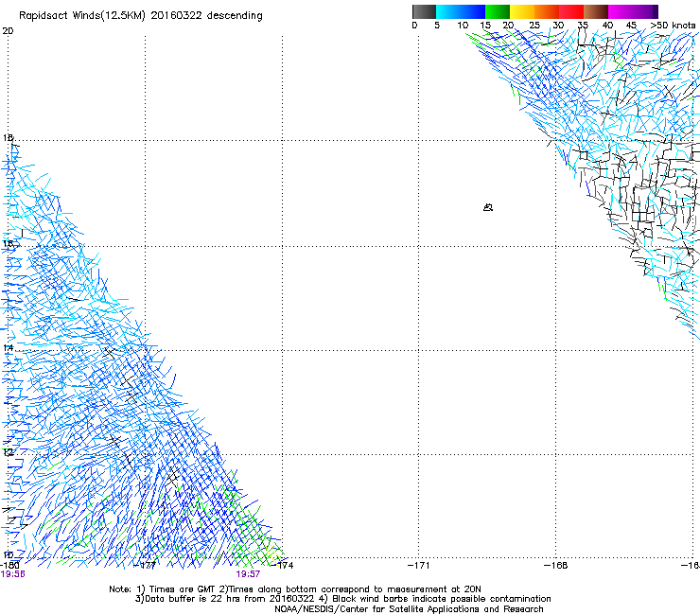Click the '25' legend scale label
This screenshot has width=700, height=615.
(x=534, y=26)
